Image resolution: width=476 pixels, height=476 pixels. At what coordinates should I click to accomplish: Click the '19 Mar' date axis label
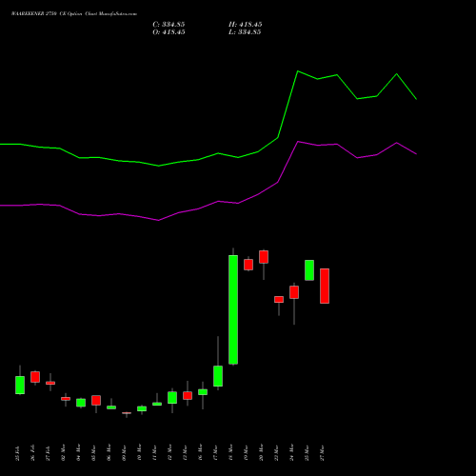tap(246, 453)
